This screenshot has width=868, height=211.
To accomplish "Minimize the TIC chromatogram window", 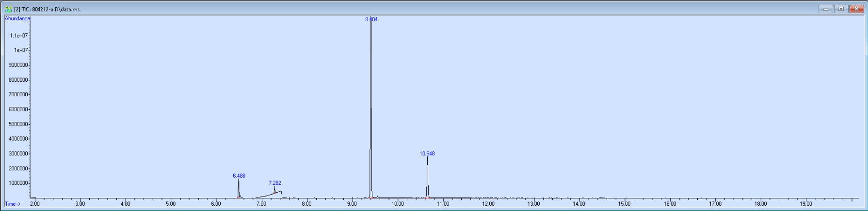I will (826, 9).
